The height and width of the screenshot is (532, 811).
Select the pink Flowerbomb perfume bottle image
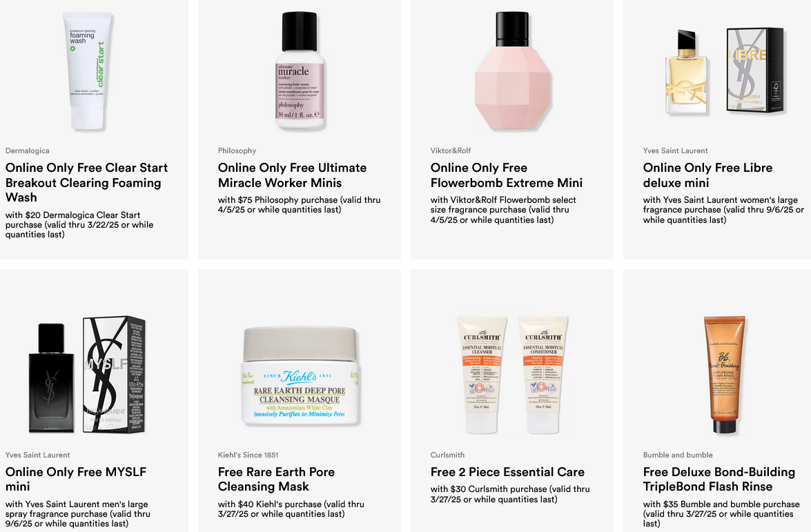coord(512,71)
